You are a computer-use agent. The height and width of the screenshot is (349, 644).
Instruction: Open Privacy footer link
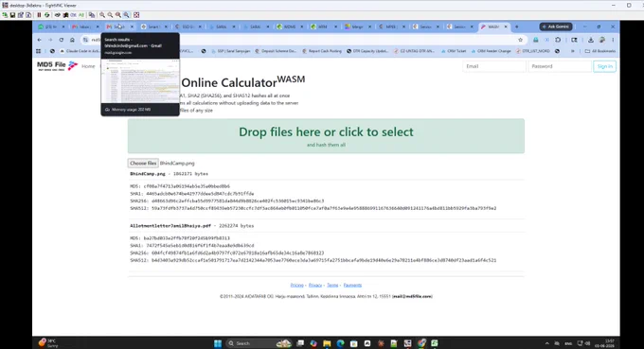pos(315,285)
